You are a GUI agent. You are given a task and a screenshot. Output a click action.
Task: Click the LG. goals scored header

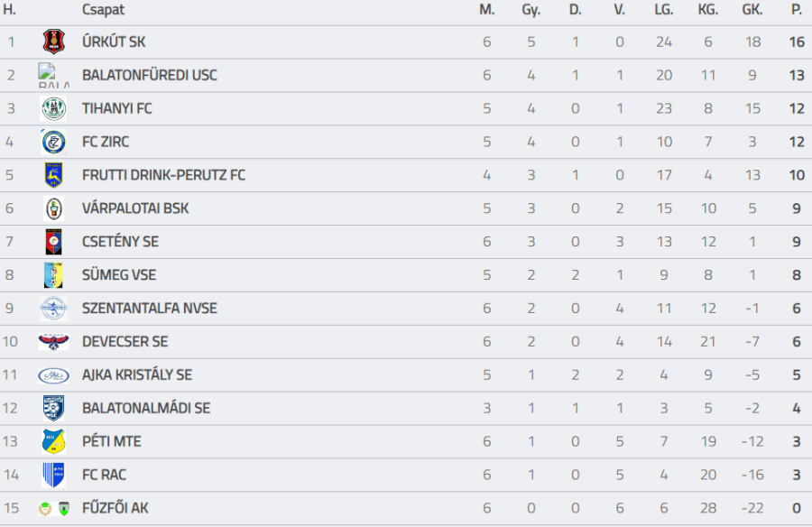[x=664, y=10]
